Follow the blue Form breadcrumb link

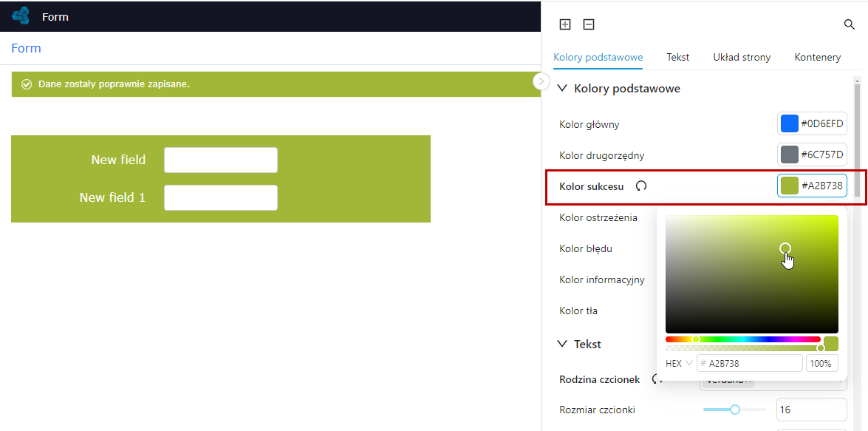[26, 48]
